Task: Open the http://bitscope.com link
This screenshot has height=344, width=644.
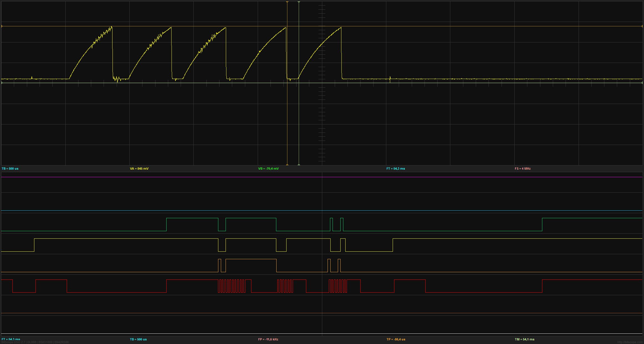Action: pyautogui.click(x=630, y=342)
